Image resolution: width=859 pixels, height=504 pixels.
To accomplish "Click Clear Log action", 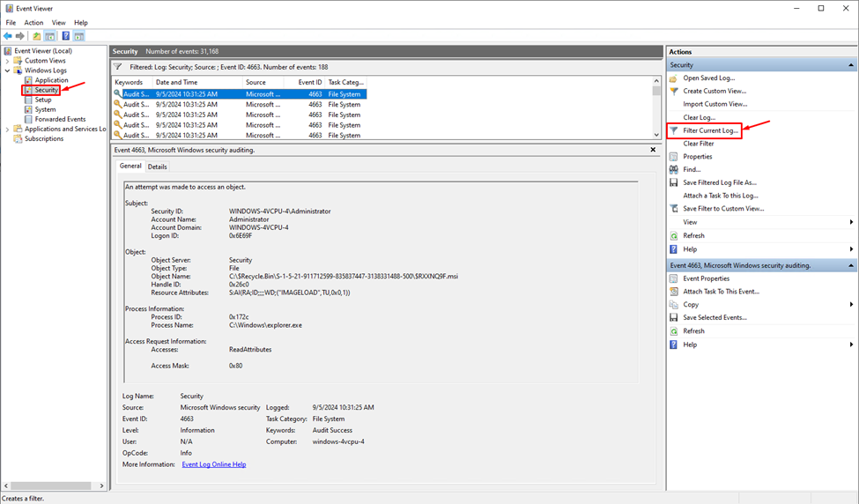I will click(699, 117).
